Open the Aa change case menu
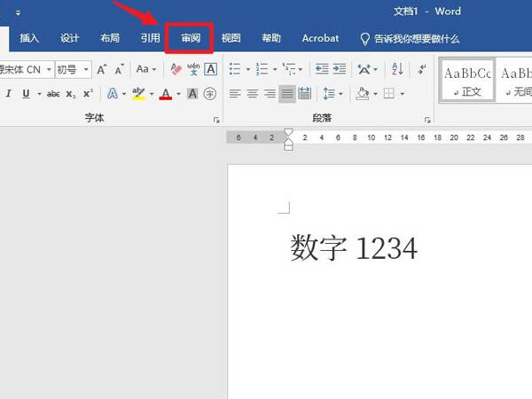Image resolution: width=532 pixels, height=399 pixels. 146,69
